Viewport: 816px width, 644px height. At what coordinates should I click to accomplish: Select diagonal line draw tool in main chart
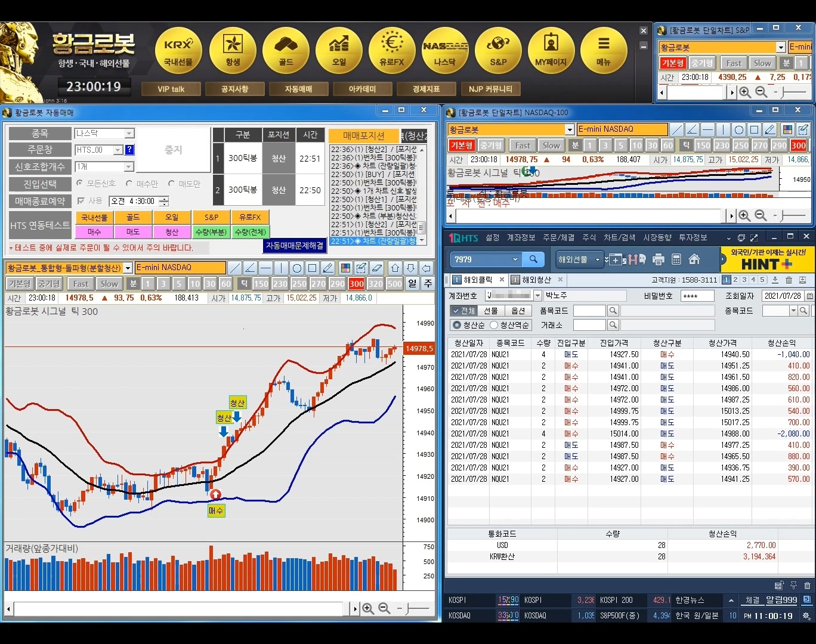(x=235, y=268)
